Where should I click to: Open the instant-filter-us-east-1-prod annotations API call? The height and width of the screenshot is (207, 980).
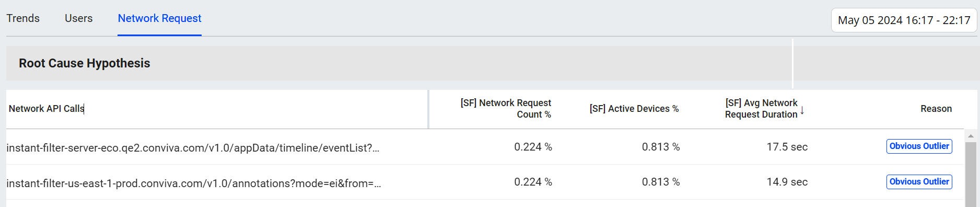(x=193, y=183)
